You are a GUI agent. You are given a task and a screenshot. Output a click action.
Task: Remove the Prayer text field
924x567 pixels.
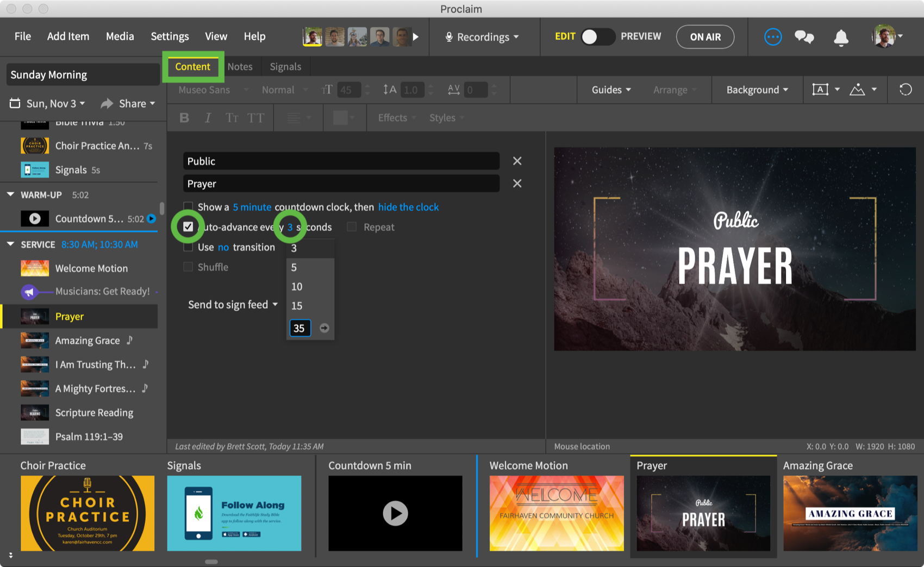tap(517, 184)
